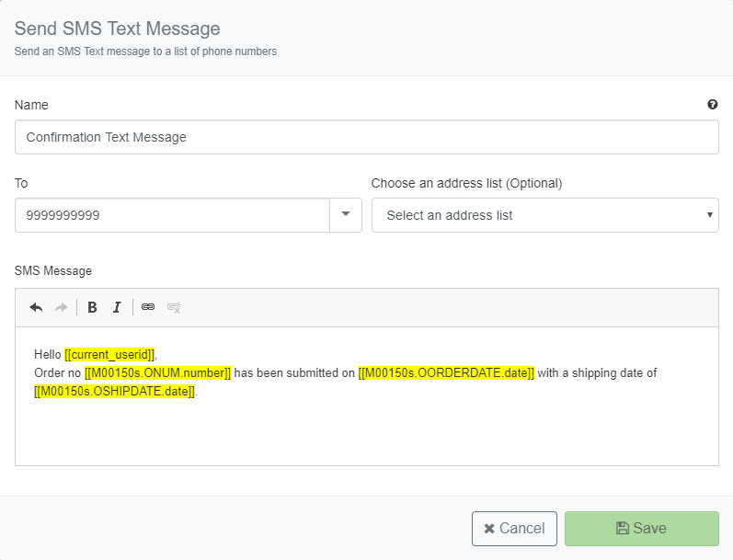Insert a link using chain icon
This screenshot has height=560, width=733.
pyautogui.click(x=148, y=306)
